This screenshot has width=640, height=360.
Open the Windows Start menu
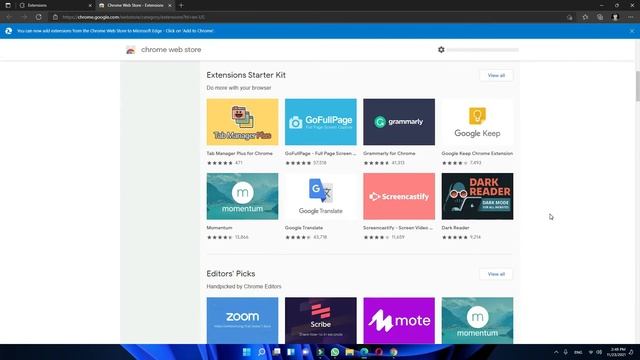(247, 352)
